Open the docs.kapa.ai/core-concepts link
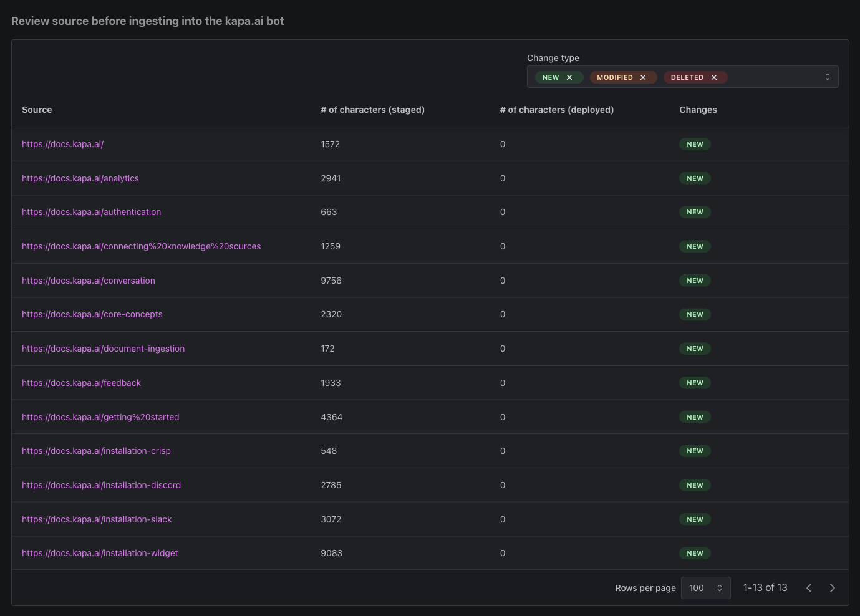 (92, 314)
